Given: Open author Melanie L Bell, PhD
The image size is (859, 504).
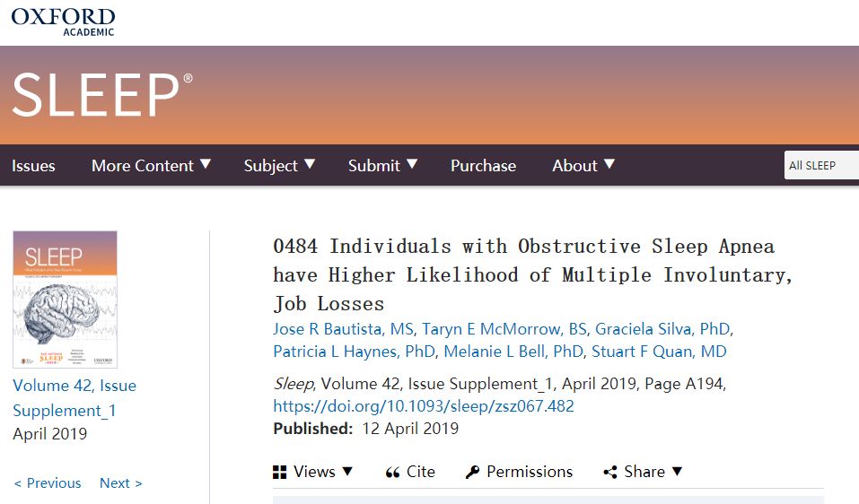Looking at the screenshot, I should click(513, 352).
